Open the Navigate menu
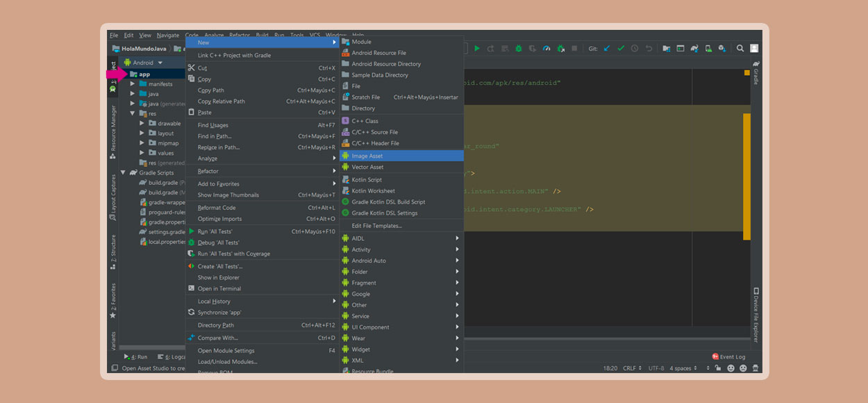The image size is (868, 403). pyautogui.click(x=168, y=35)
